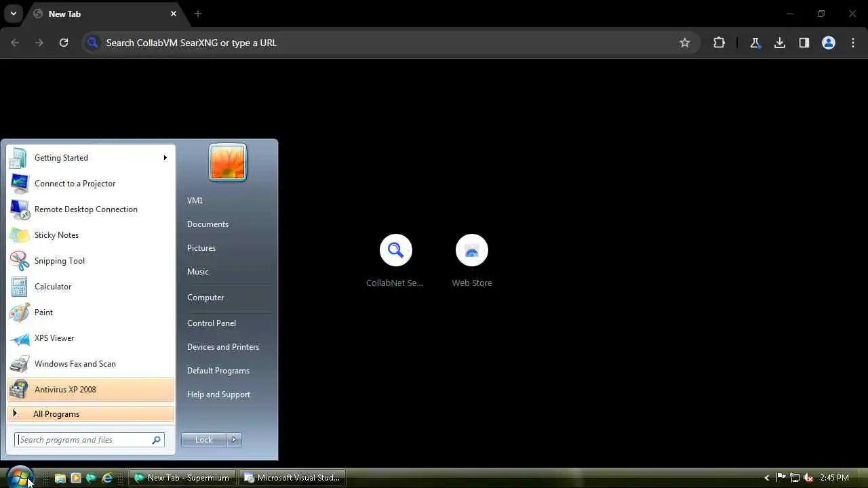Open the Extensions puzzle icon
The image size is (868, 488).
click(x=719, y=43)
